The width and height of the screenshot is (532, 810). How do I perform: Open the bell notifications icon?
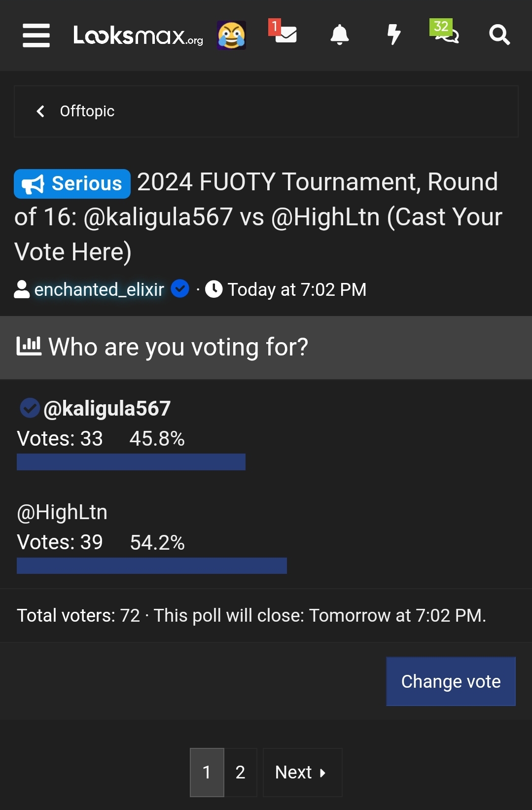[x=339, y=35]
